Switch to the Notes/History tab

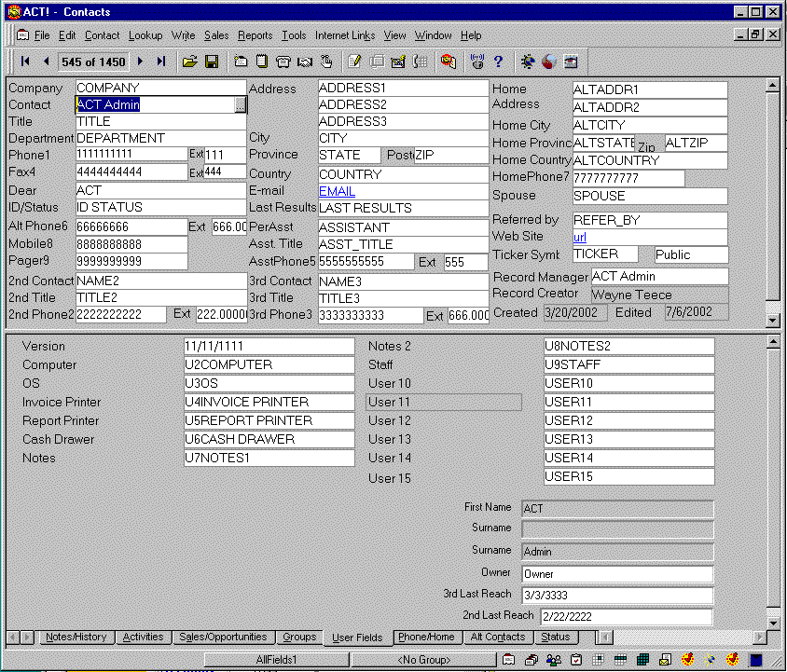coord(76,637)
